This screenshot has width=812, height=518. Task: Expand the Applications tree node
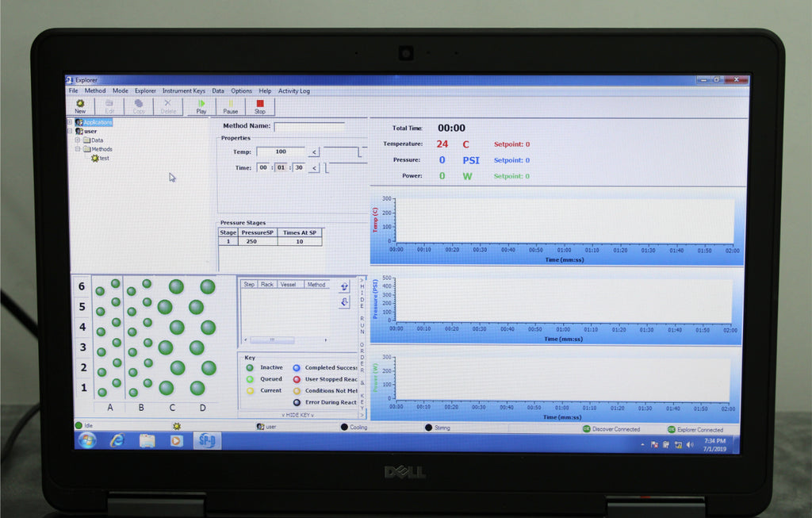(70, 122)
